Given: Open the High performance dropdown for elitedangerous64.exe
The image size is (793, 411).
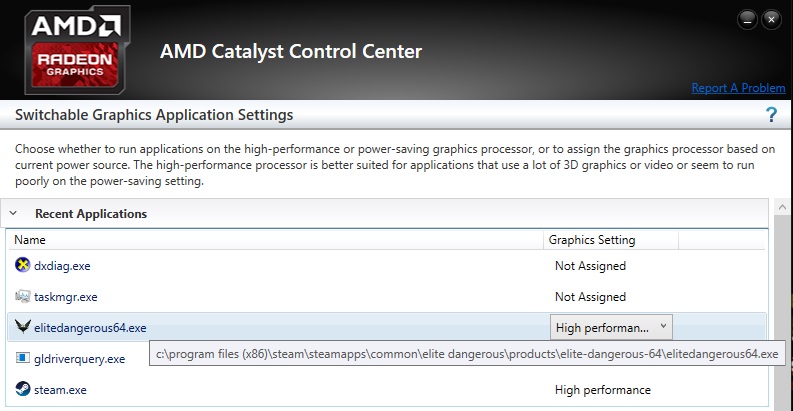Looking at the screenshot, I should (611, 328).
